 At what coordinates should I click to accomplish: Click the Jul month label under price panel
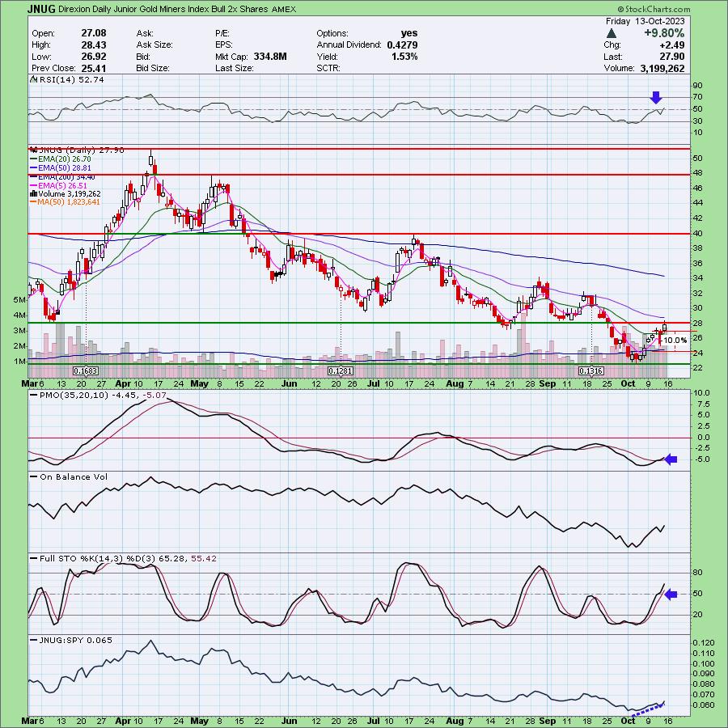click(373, 384)
